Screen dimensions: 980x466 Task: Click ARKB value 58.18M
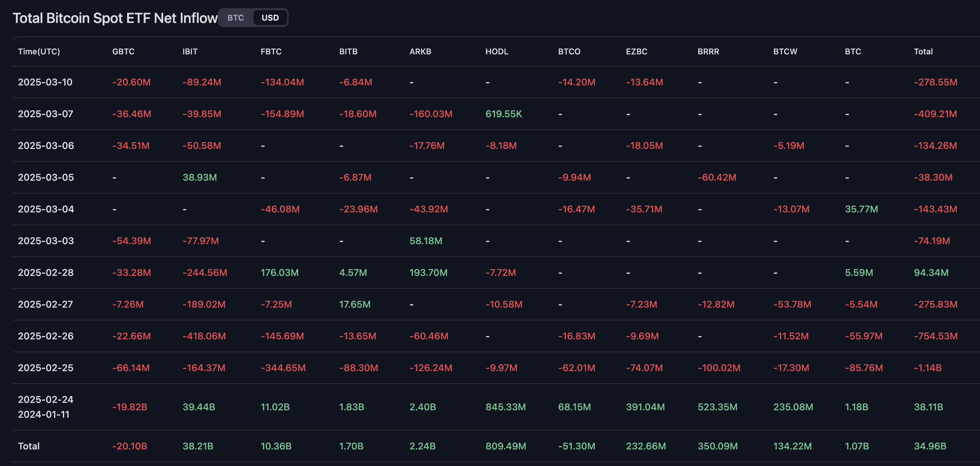(426, 241)
